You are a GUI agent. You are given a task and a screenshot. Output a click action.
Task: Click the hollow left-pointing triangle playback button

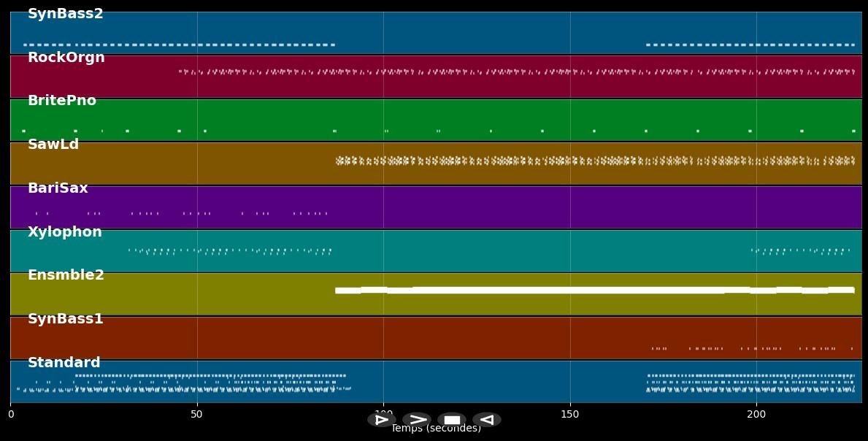(486, 420)
